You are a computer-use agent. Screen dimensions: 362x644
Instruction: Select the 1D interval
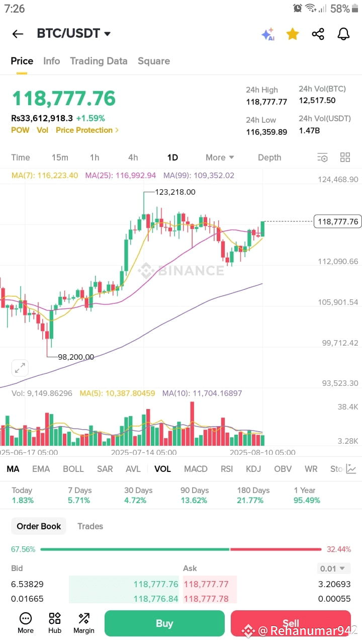tap(172, 157)
